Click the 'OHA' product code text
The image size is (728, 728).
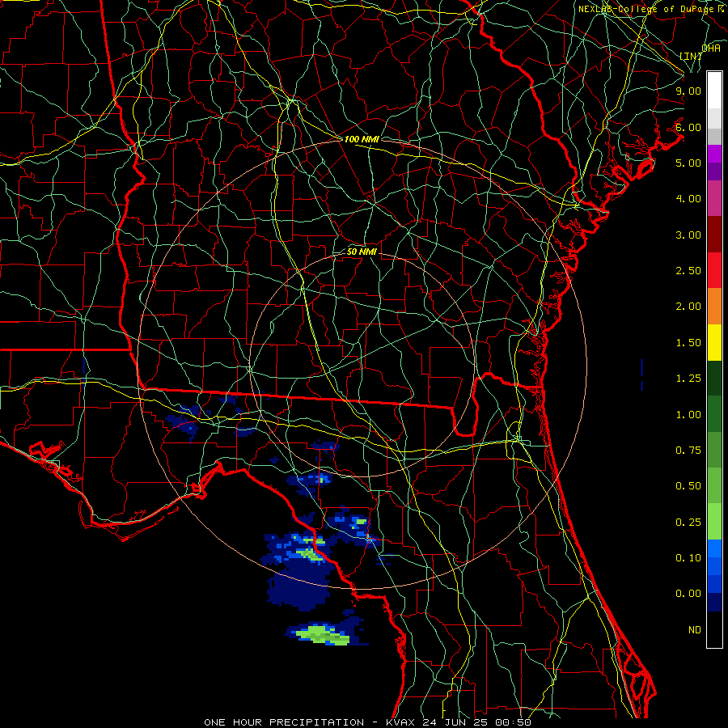point(711,49)
